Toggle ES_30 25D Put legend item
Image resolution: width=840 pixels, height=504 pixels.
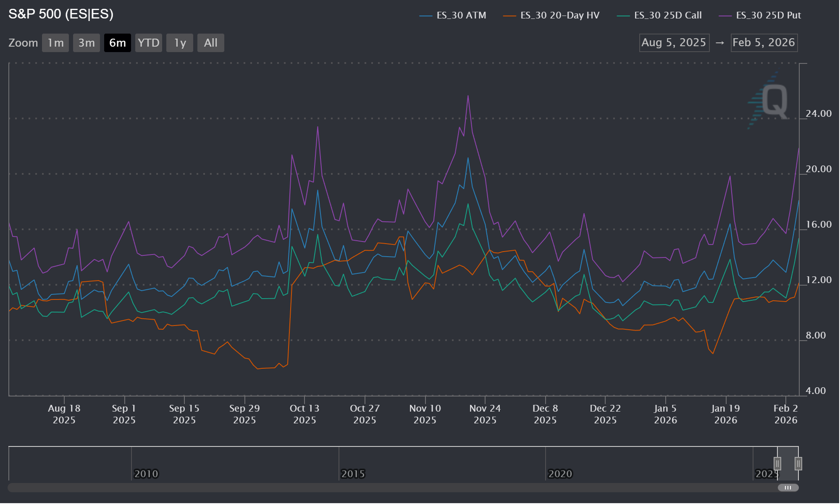(x=768, y=16)
